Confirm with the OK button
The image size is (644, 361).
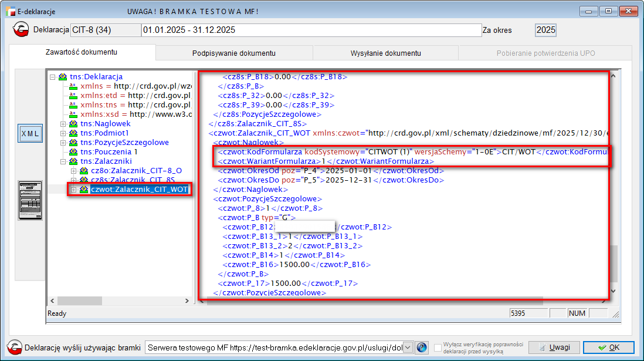coord(608,347)
